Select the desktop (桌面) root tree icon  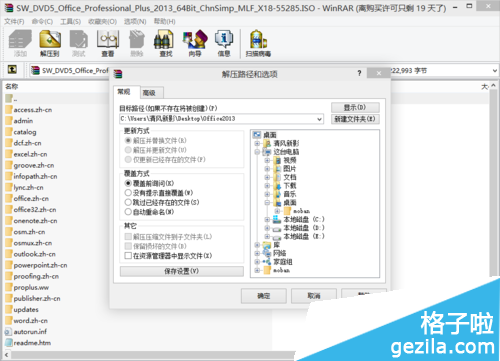257,135
